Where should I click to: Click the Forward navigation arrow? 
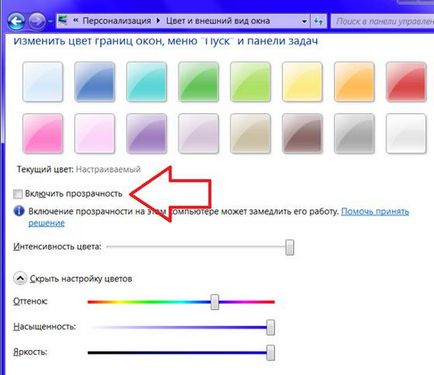37,21
